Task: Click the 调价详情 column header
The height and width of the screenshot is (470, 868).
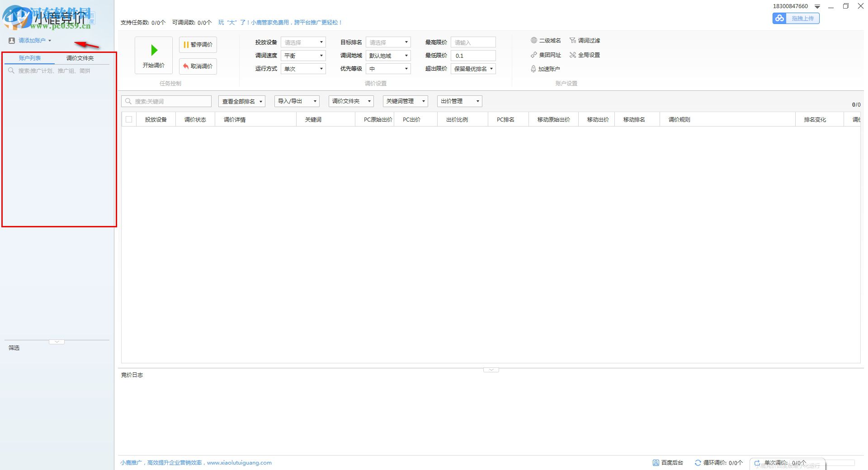Action: pos(256,120)
